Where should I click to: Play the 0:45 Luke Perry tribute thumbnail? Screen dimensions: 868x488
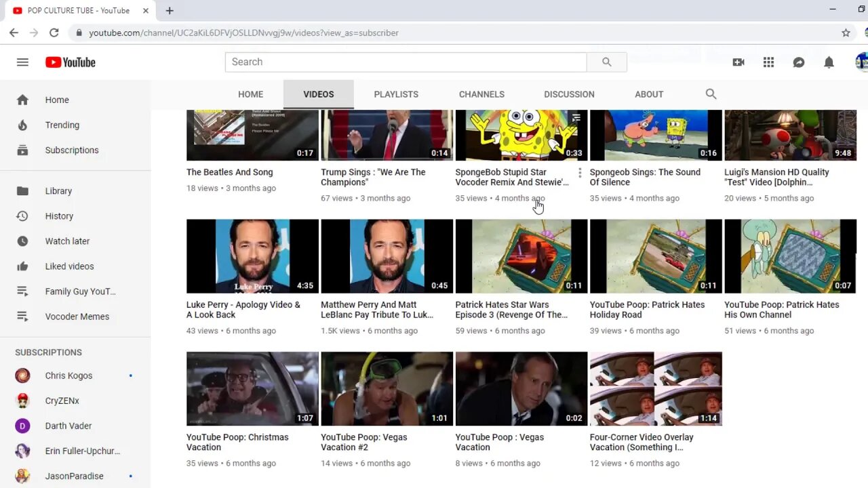coord(387,256)
